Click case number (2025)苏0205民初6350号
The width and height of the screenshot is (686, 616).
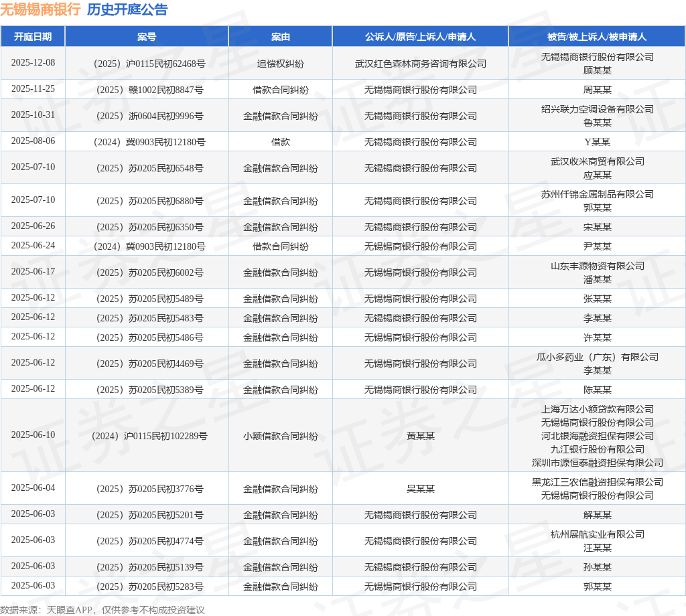149,228
